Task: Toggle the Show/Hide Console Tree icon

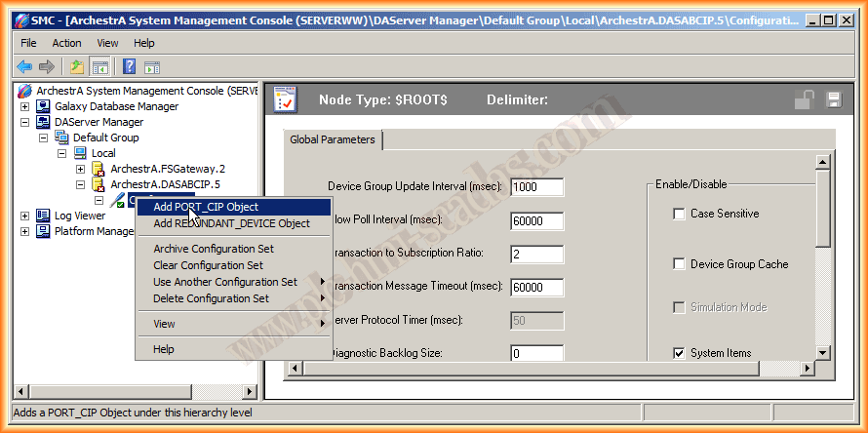Action: pos(99,66)
